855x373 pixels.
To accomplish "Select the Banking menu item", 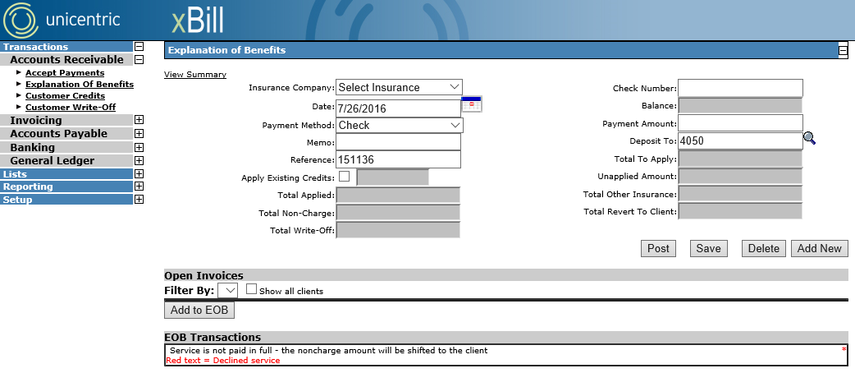I will click(x=67, y=147).
